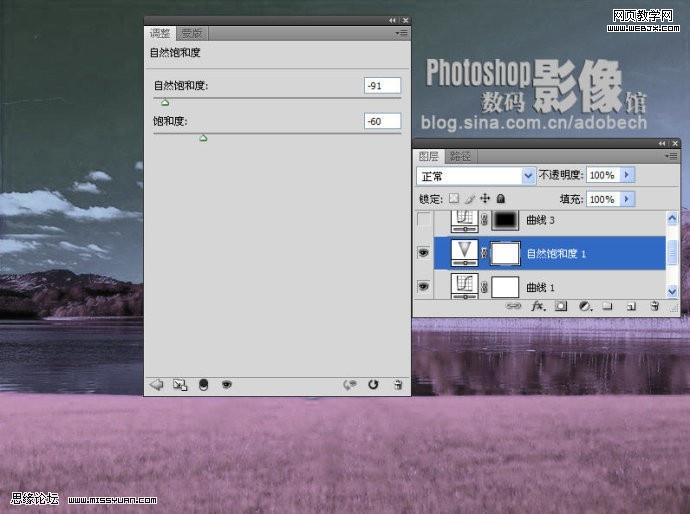Open the 不透明度 slider arrow
The image size is (690, 514).
pos(627,175)
